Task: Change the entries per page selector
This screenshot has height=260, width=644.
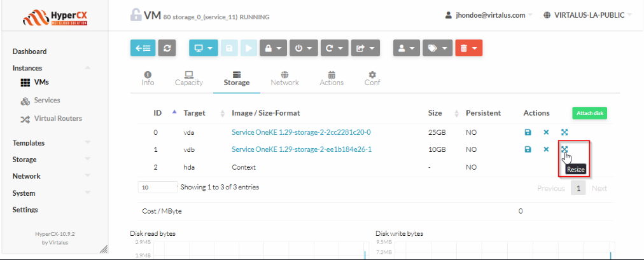Action: pos(157,188)
